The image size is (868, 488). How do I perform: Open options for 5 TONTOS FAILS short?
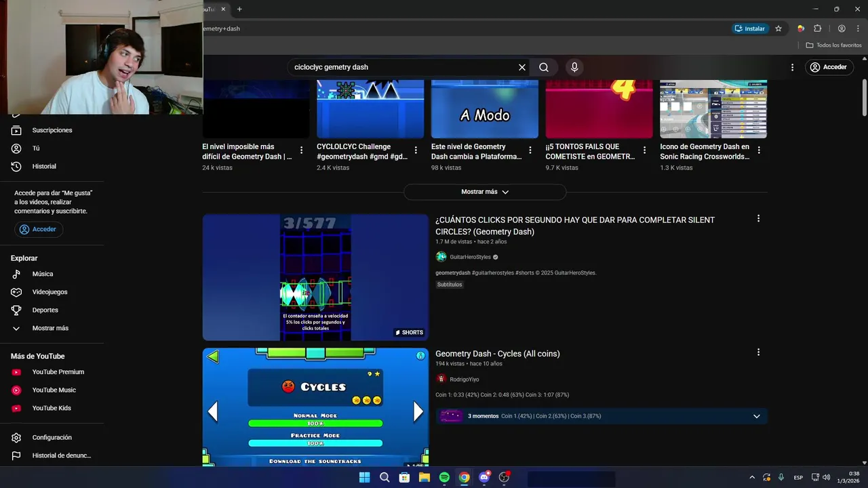pyautogui.click(x=644, y=150)
